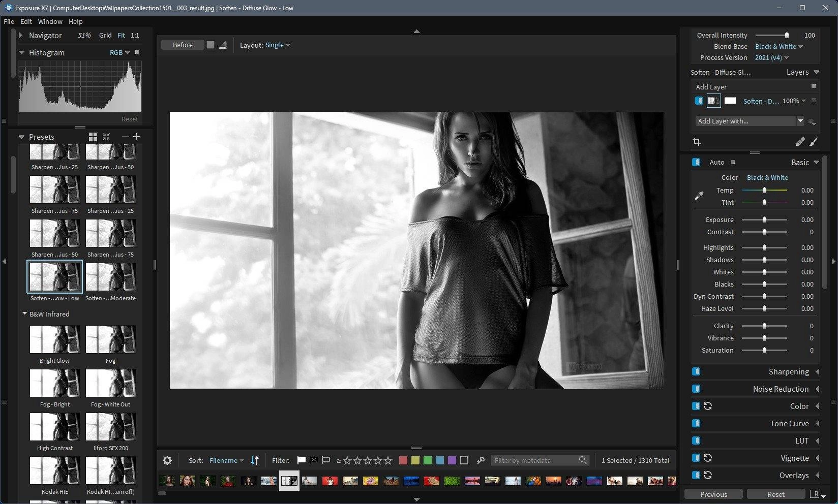Toggle the Basic panel on/off switch
The height and width of the screenshot is (504, 838).
coord(696,162)
